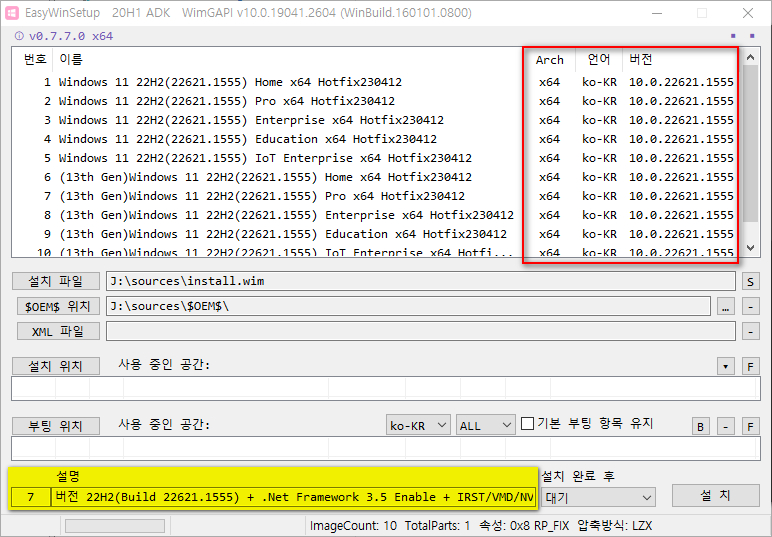Click the version info icon beside v0.7.7.0
This screenshot has width=772, height=537.
coord(19,36)
